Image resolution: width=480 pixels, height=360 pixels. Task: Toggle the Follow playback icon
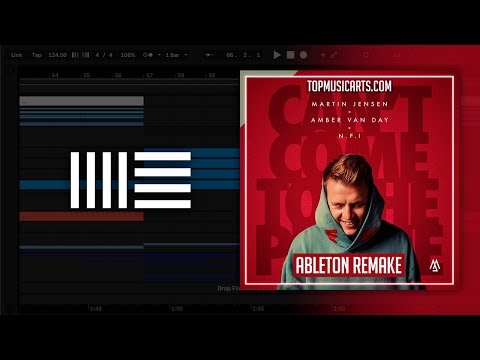pos(210,55)
